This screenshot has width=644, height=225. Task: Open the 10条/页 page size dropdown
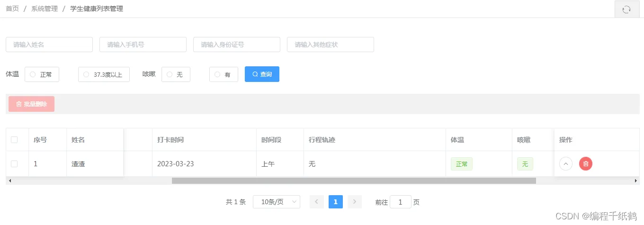tap(277, 202)
